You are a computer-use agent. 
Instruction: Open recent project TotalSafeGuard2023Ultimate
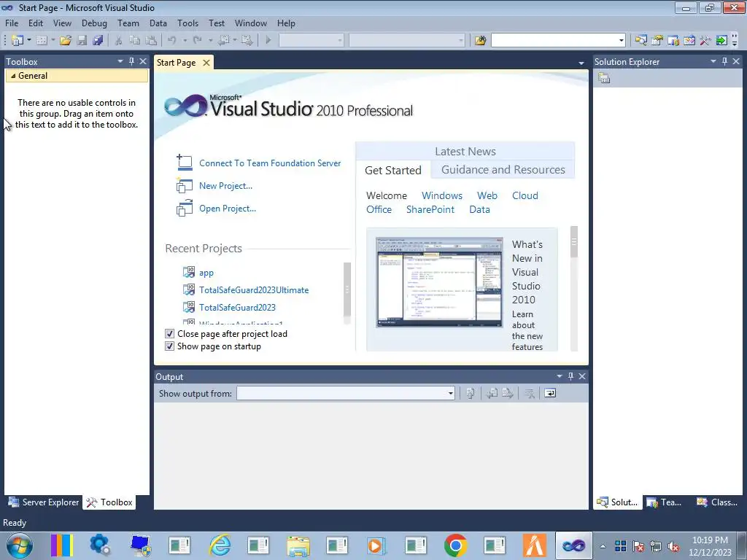click(254, 290)
